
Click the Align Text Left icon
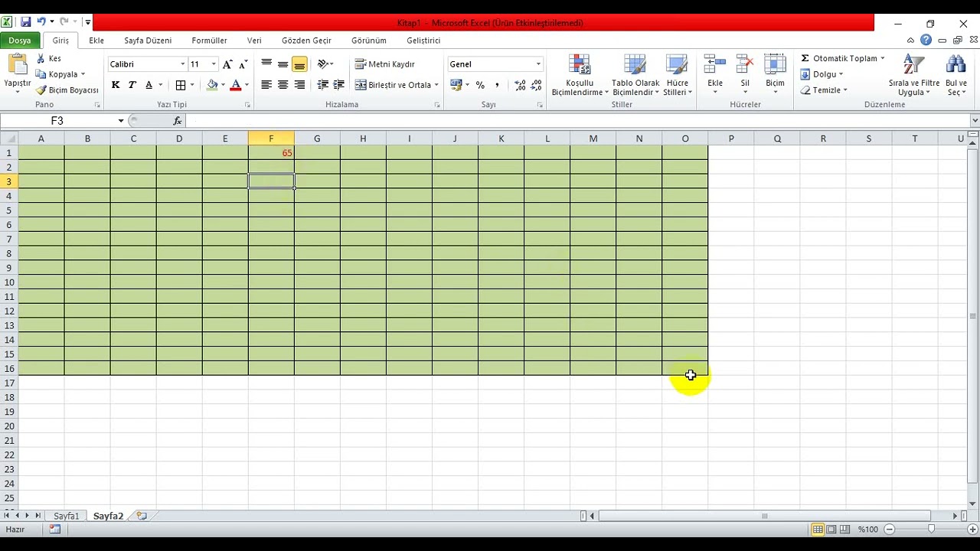point(266,85)
